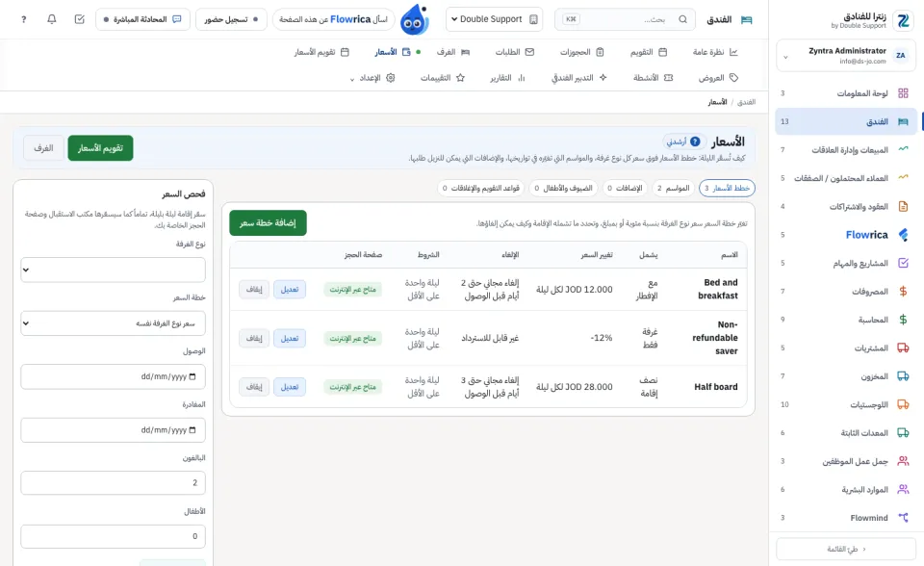The image size is (924, 566).
Task: Click تعديل for Non-refundable saver
Action: pos(290,339)
